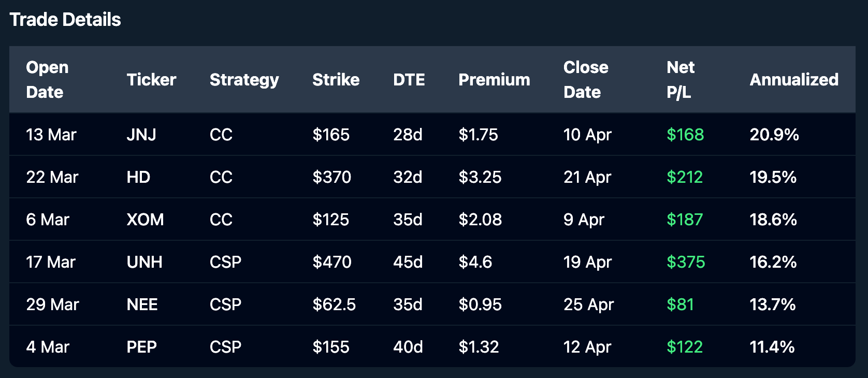868x378 pixels.
Task: Click the $375 net P/L value
Action: click(x=686, y=262)
